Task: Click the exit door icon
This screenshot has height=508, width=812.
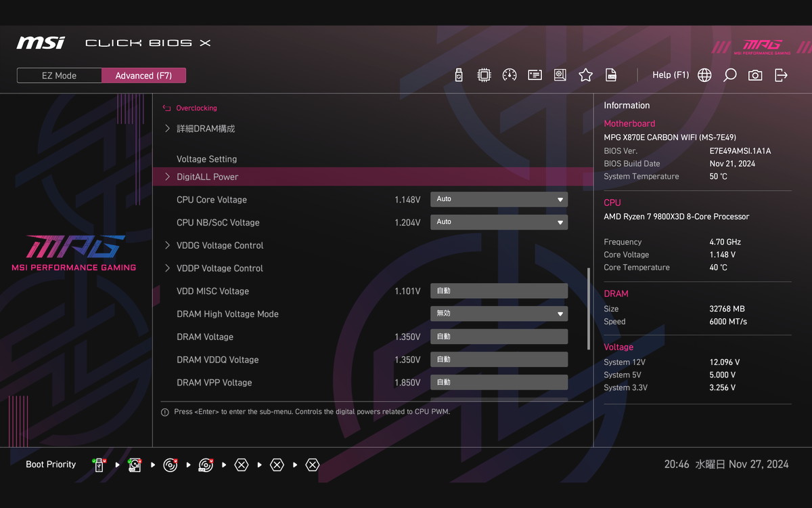Action: point(781,75)
